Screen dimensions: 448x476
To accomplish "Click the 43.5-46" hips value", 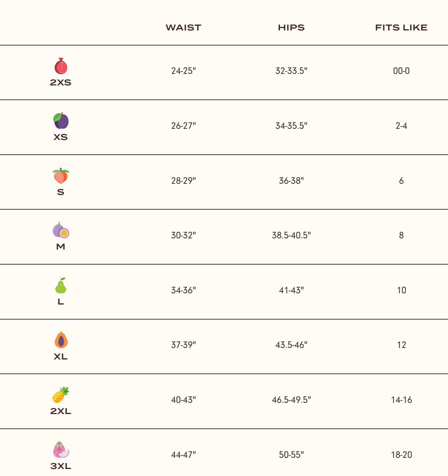I will point(291,345).
